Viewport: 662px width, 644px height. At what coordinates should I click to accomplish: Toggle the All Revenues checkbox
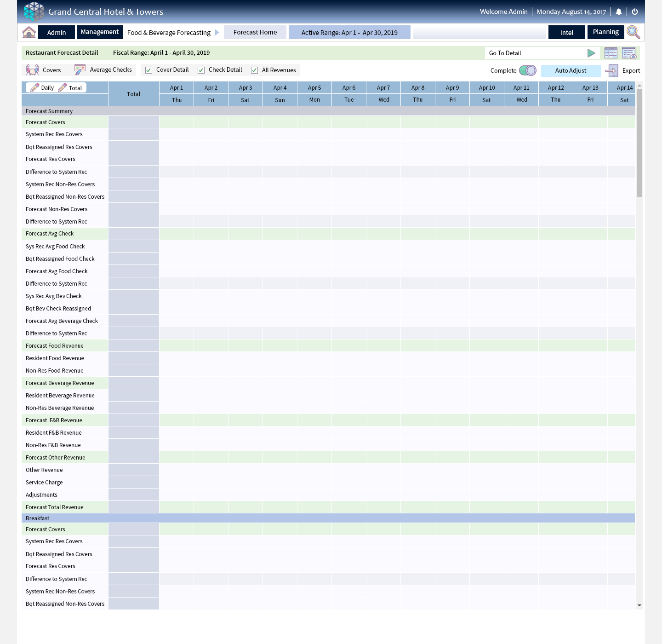pyautogui.click(x=255, y=70)
